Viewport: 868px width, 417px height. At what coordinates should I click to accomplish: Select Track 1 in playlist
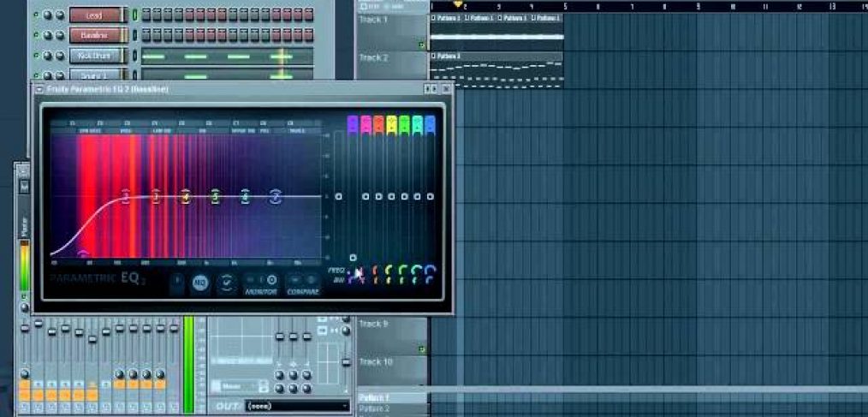[392, 33]
